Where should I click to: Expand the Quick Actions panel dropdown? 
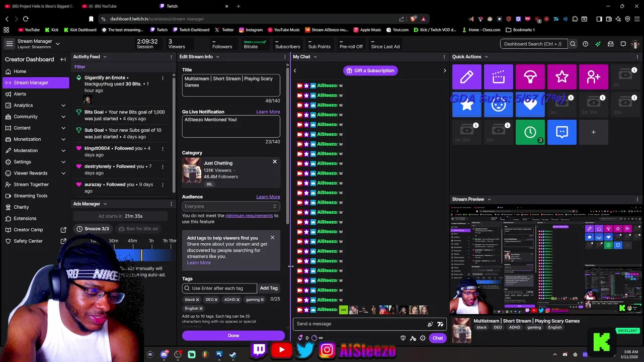point(486,57)
